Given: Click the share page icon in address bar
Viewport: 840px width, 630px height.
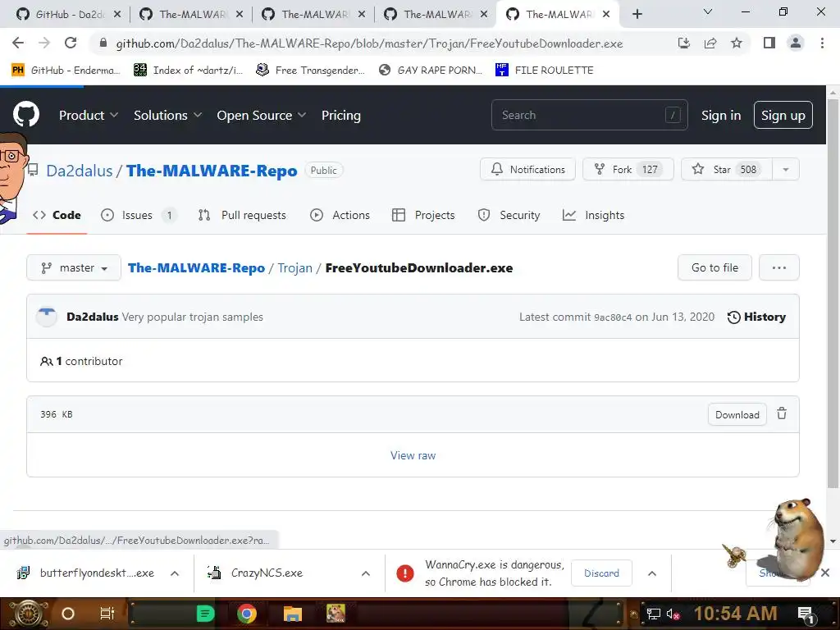Looking at the screenshot, I should [x=710, y=43].
